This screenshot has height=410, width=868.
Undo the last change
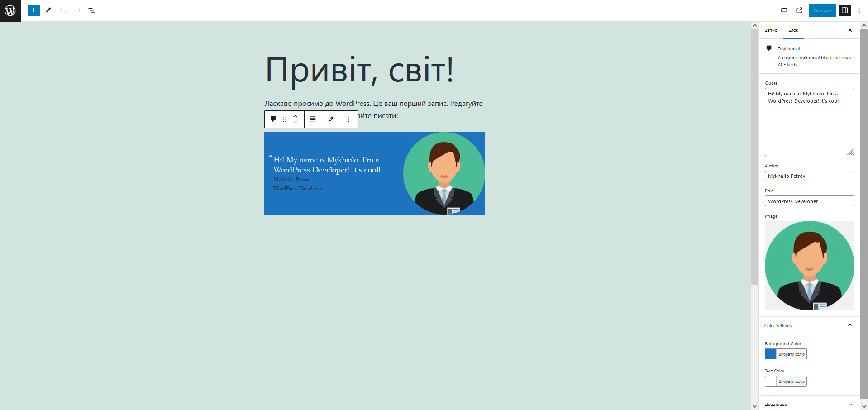pyautogui.click(x=63, y=10)
